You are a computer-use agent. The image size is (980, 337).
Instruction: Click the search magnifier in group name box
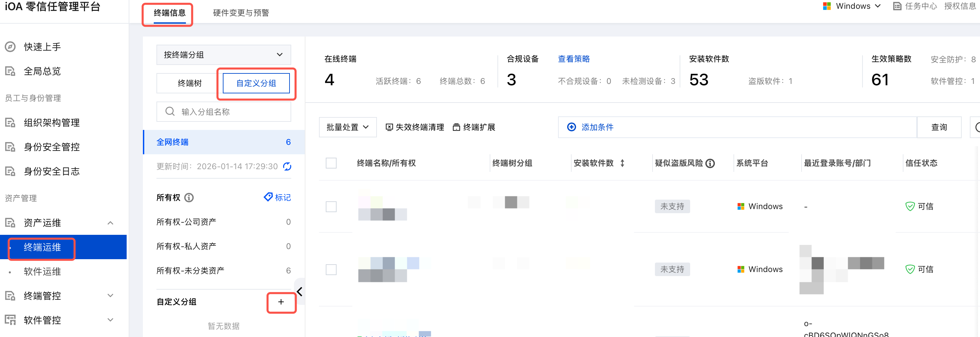pyautogui.click(x=170, y=111)
